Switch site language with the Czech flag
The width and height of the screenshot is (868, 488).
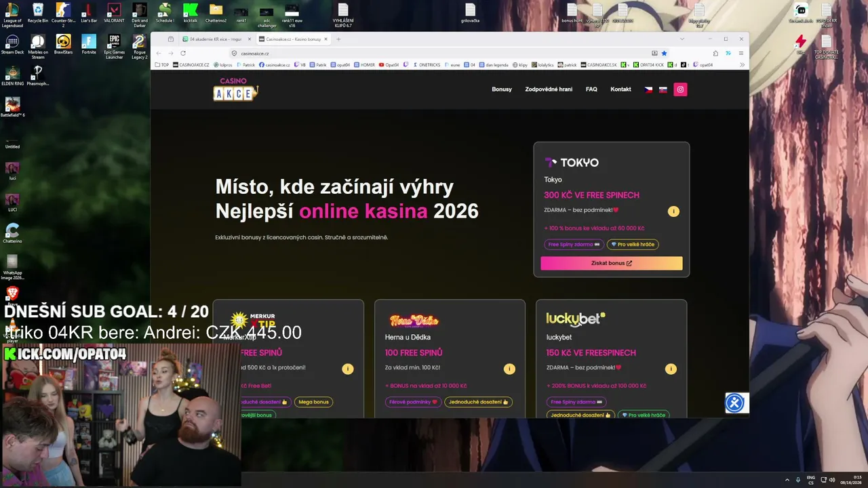[x=648, y=89]
